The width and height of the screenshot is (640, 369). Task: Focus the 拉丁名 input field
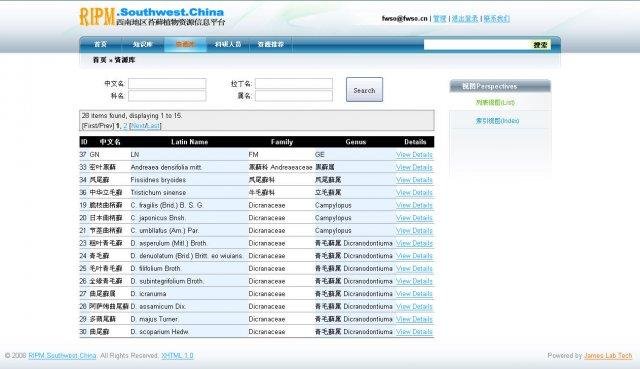pos(294,84)
